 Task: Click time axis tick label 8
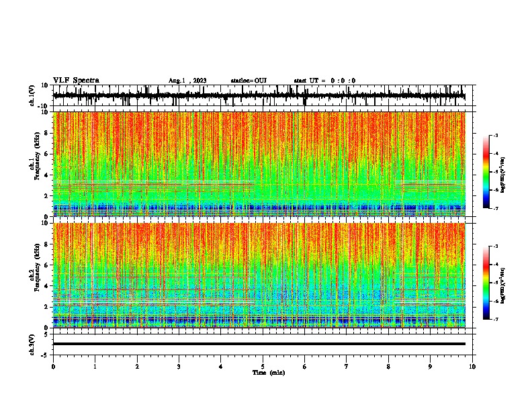(x=388, y=367)
